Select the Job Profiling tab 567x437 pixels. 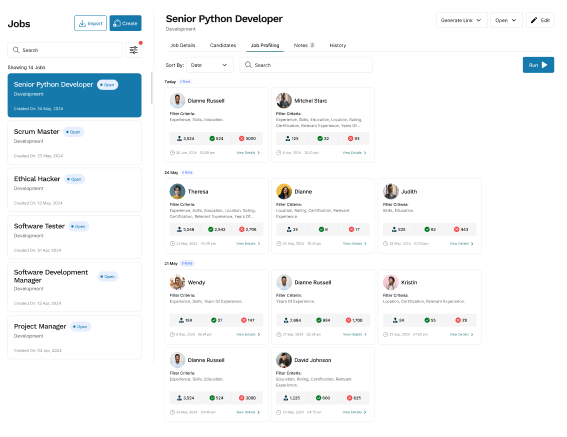265,45
